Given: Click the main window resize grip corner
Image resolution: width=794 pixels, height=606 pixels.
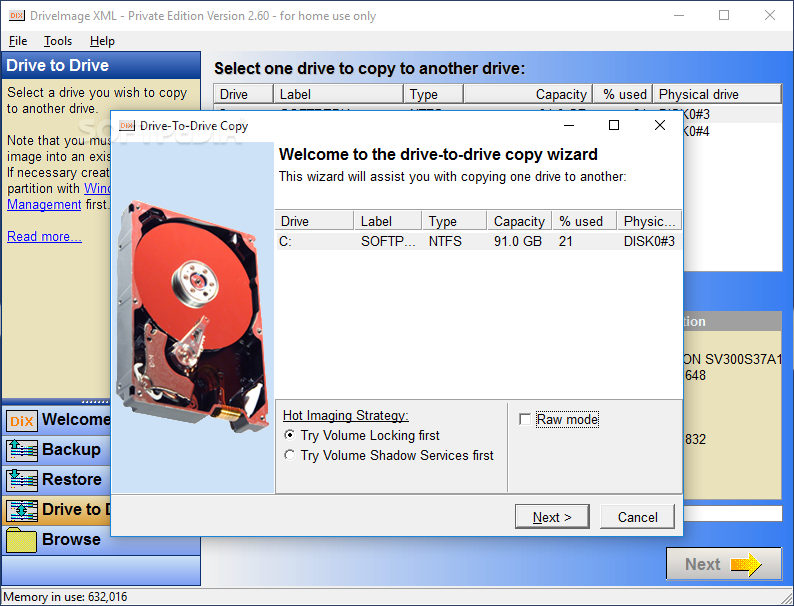Looking at the screenshot, I should tap(786, 598).
